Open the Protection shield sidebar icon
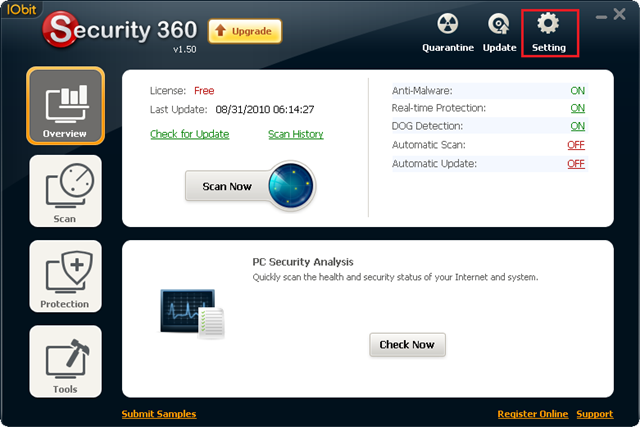The image size is (640, 427). [66, 276]
